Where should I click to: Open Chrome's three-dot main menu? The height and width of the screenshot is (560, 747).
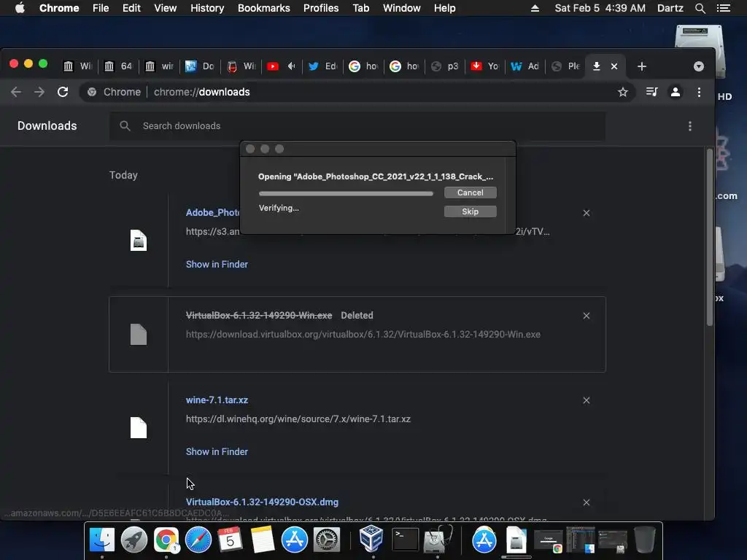point(699,92)
